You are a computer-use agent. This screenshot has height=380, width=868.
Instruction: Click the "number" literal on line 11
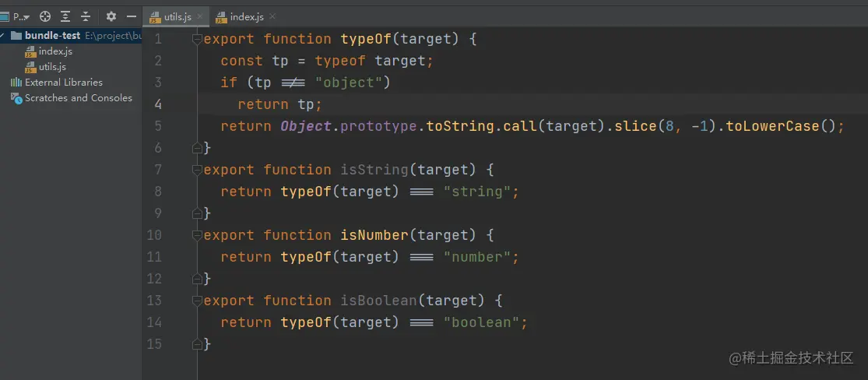click(476, 257)
